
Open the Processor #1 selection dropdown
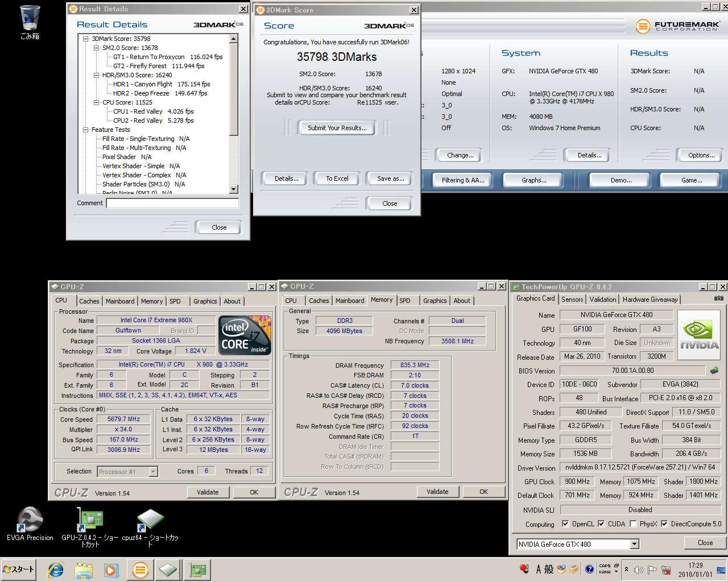153,471
